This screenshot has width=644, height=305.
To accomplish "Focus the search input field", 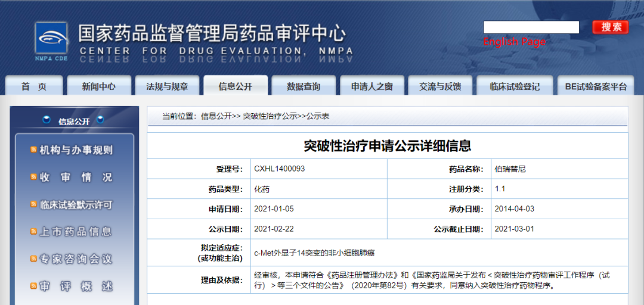I will tap(531, 27).
